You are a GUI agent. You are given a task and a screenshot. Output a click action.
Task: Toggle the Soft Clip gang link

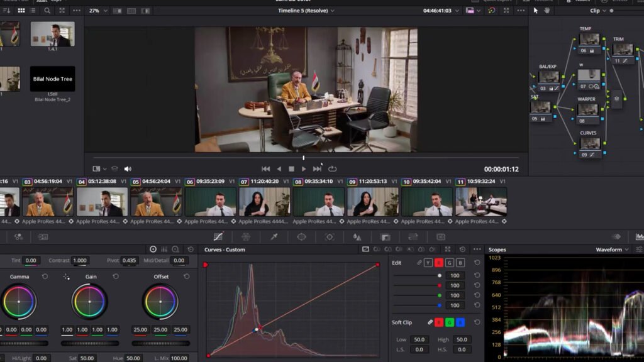[x=430, y=322]
